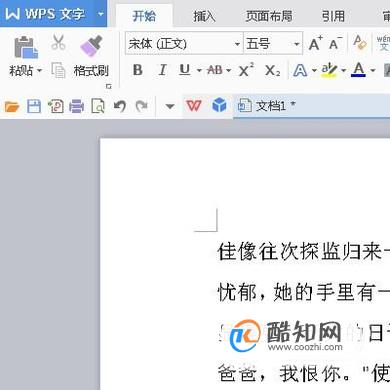390x390 pixels.
Task: Expand the font name dropdown arrow
Action: (238, 44)
